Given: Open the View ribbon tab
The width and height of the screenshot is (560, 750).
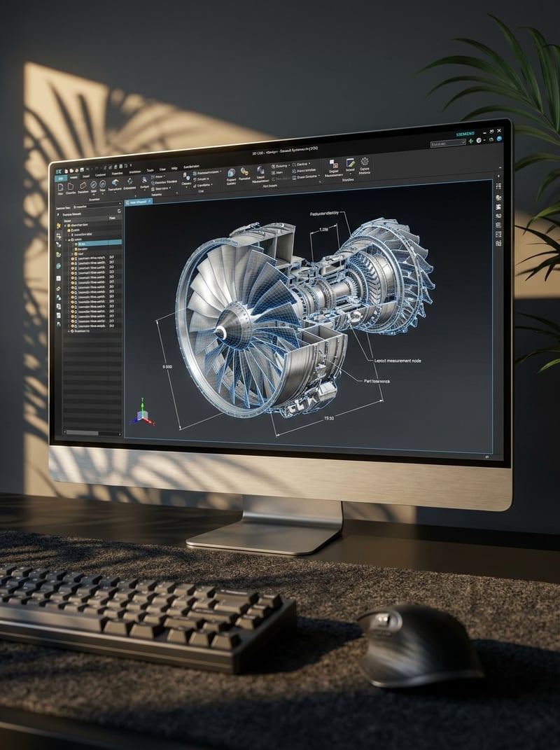Looking at the screenshot, I should click(x=162, y=169).
